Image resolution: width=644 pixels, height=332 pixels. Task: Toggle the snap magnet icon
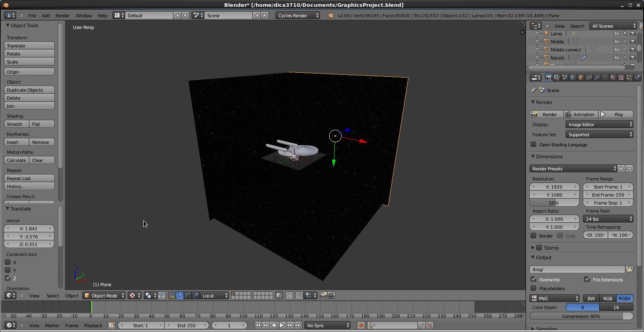click(x=299, y=295)
